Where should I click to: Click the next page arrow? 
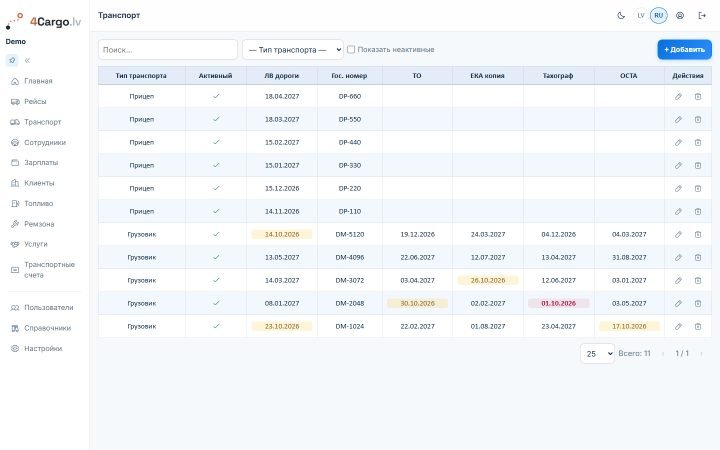click(x=701, y=354)
